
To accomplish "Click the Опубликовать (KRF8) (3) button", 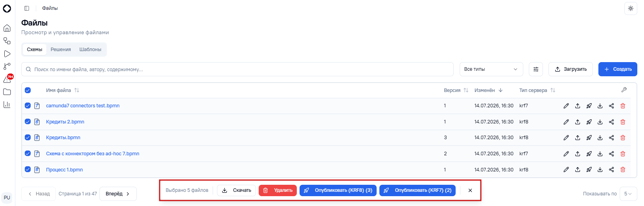I will coord(338,190).
